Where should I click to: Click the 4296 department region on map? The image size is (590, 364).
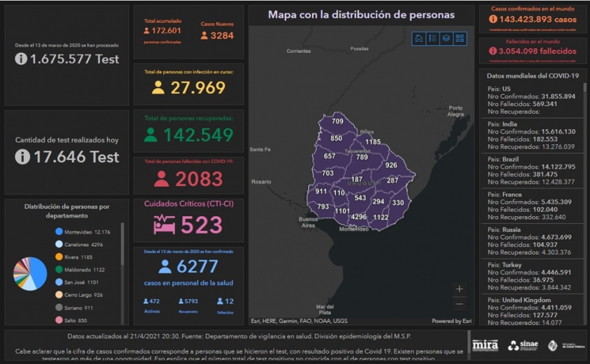(359, 217)
